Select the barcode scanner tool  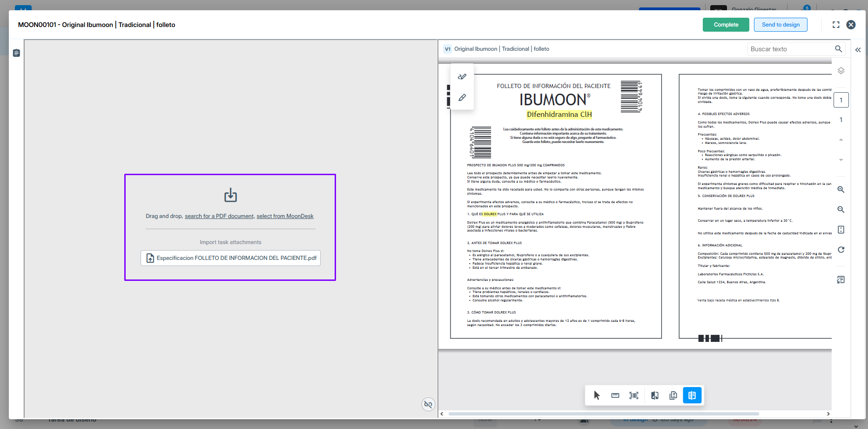coord(634,395)
